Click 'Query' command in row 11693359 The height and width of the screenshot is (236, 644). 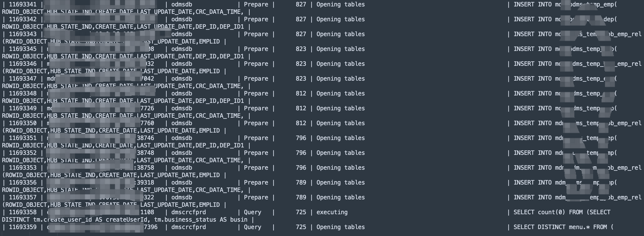[253, 227]
